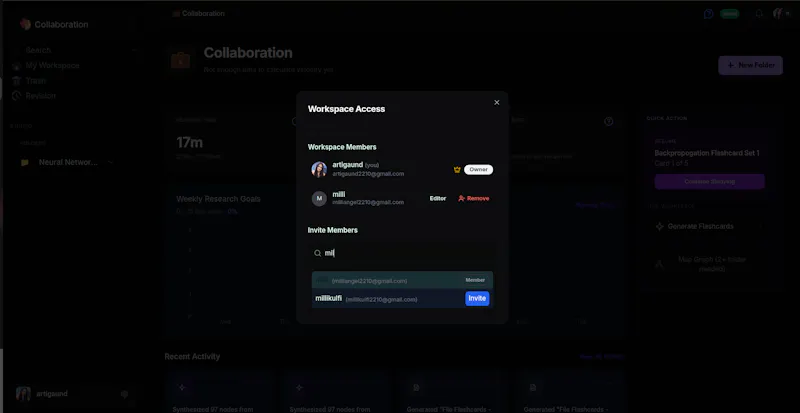Click Generate Flashcards quick action
The image size is (800, 413).
pyautogui.click(x=701, y=226)
